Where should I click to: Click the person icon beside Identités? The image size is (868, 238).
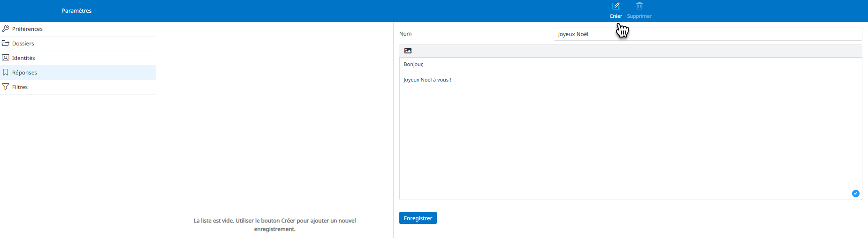coord(6,58)
